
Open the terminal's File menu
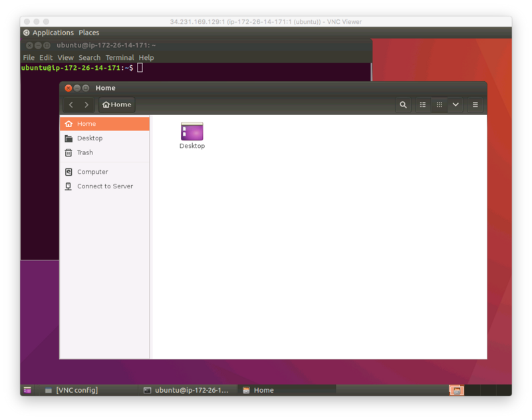click(29, 58)
